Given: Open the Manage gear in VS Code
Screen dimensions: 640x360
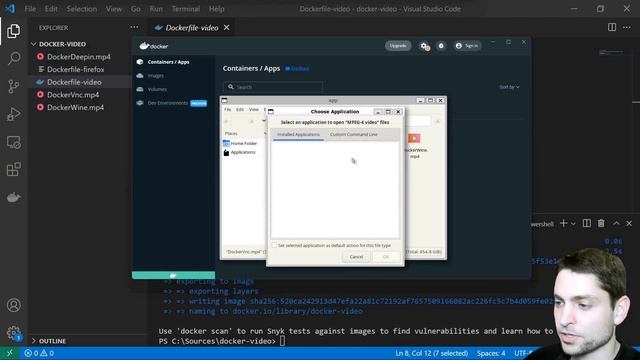Looking at the screenshot, I should click(13, 333).
